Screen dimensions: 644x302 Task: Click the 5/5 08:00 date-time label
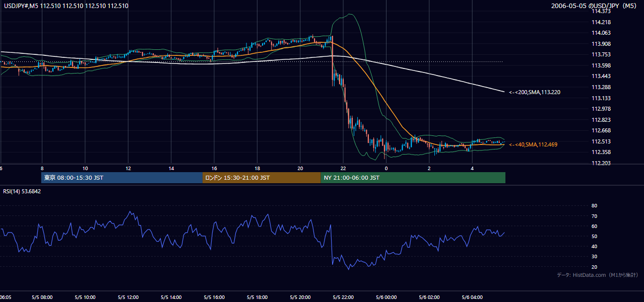click(42, 297)
